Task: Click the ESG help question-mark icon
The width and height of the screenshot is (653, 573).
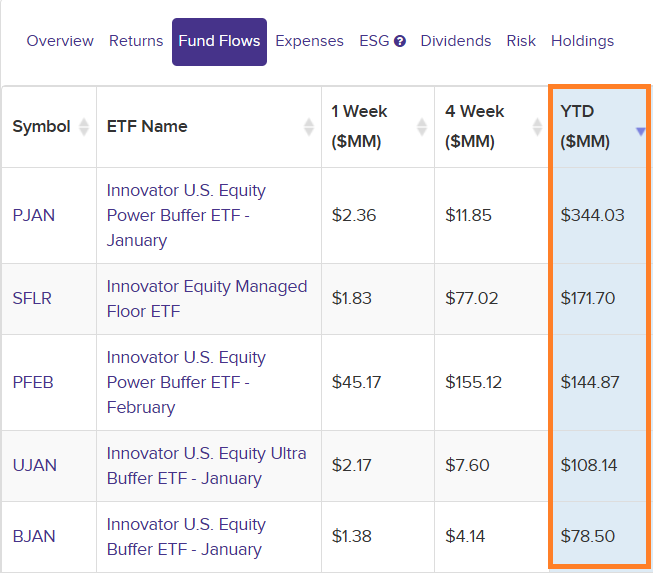Action: coord(400,41)
